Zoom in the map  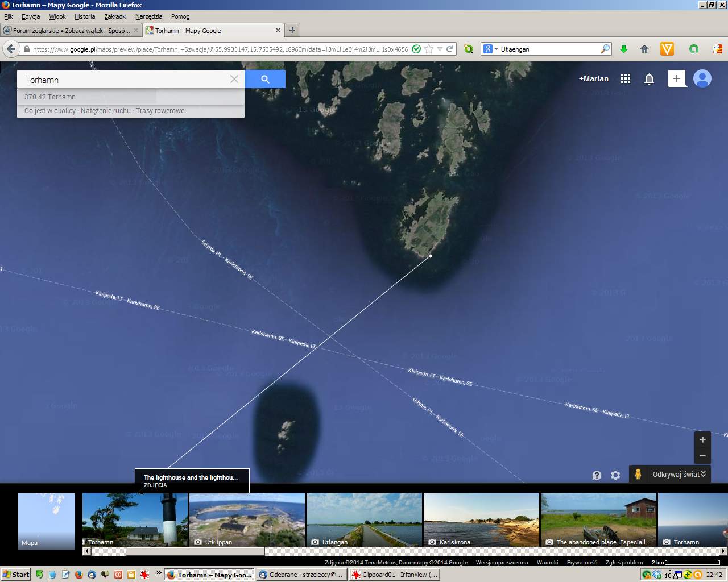[702, 440]
